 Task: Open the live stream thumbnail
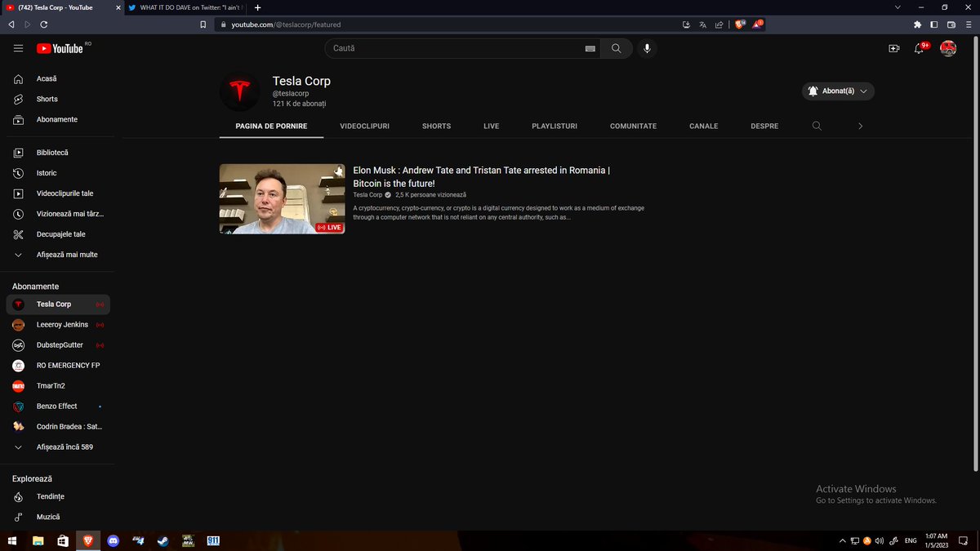click(282, 199)
